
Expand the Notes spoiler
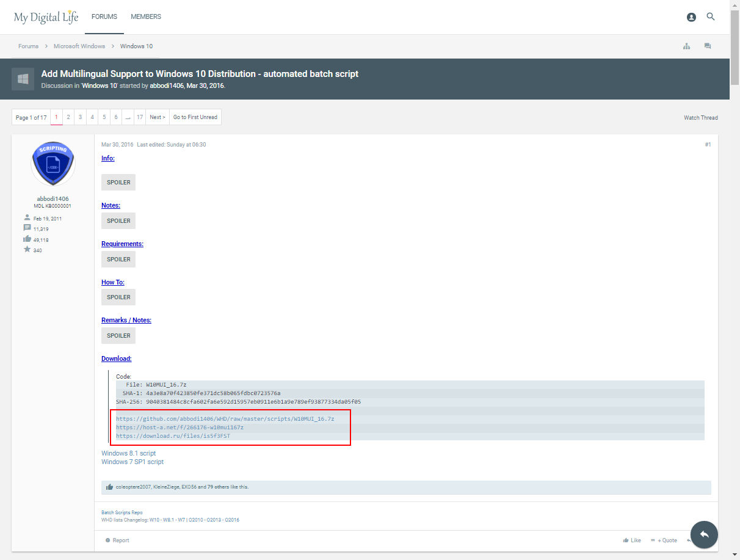click(118, 220)
